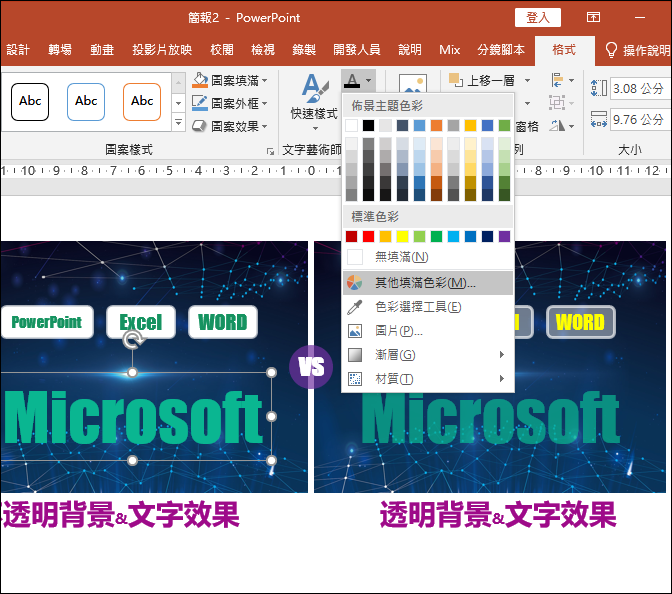
Task: Open the Texture submenu arrow
Action: [x=501, y=378]
